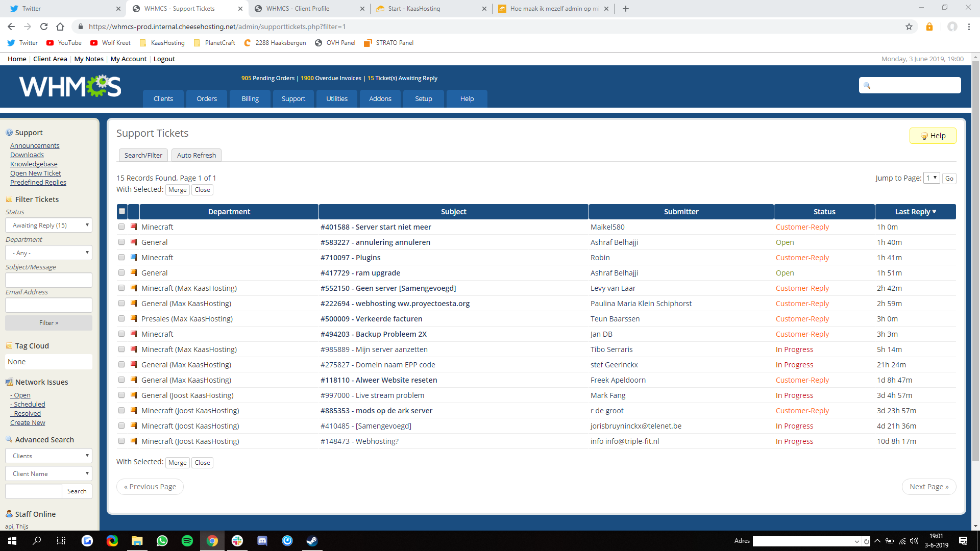The height and width of the screenshot is (551, 980).
Task: Click the WHMCS logo in header
Action: 70,86
